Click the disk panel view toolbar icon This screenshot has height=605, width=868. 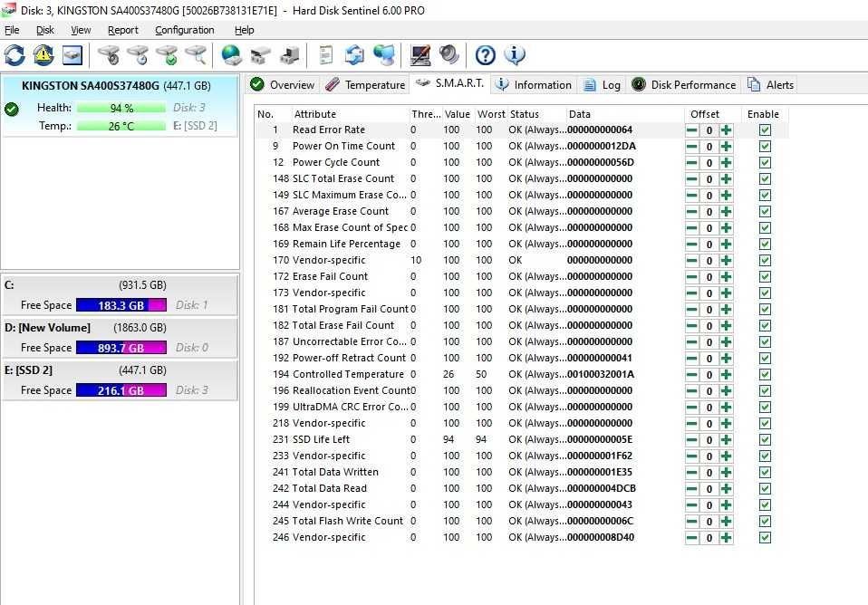point(72,55)
